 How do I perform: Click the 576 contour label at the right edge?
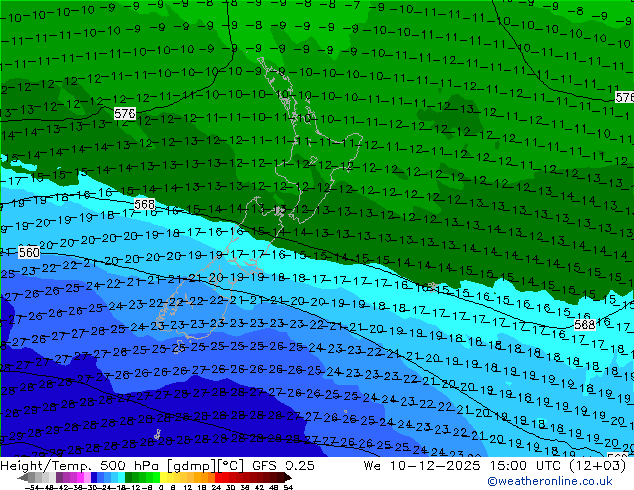(x=624, y=97)
